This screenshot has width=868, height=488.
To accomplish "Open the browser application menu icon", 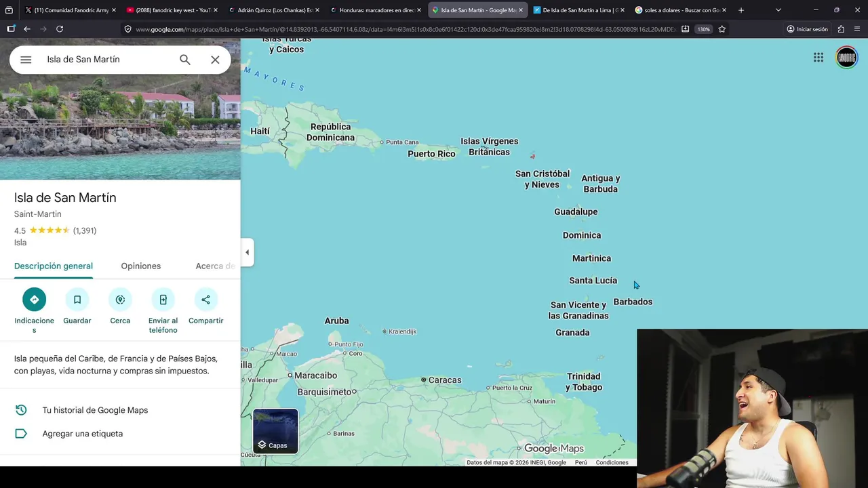I will [858, 29].
